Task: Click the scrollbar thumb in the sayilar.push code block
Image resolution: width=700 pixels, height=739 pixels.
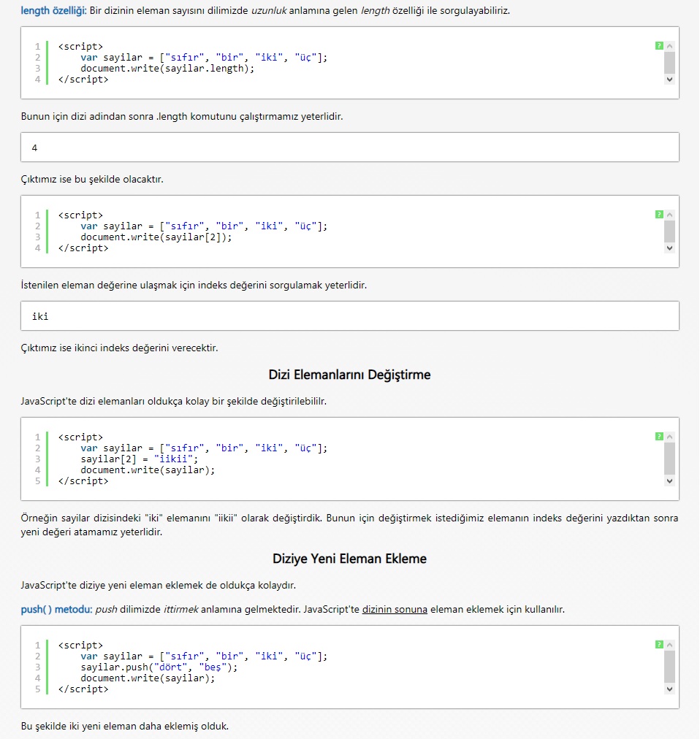Action: coord(669,667)
